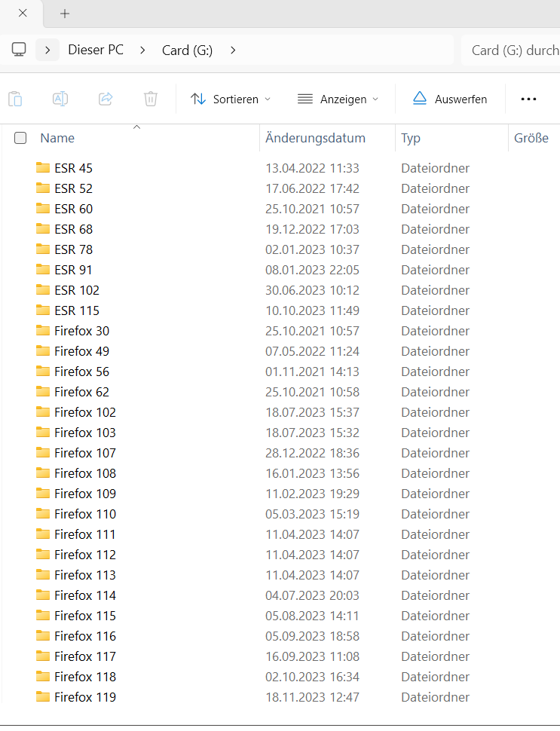The width and height of the screenshot is (560, 731).
Task: Click the Paste clipboard icon
Action: [x=15, y=99]
